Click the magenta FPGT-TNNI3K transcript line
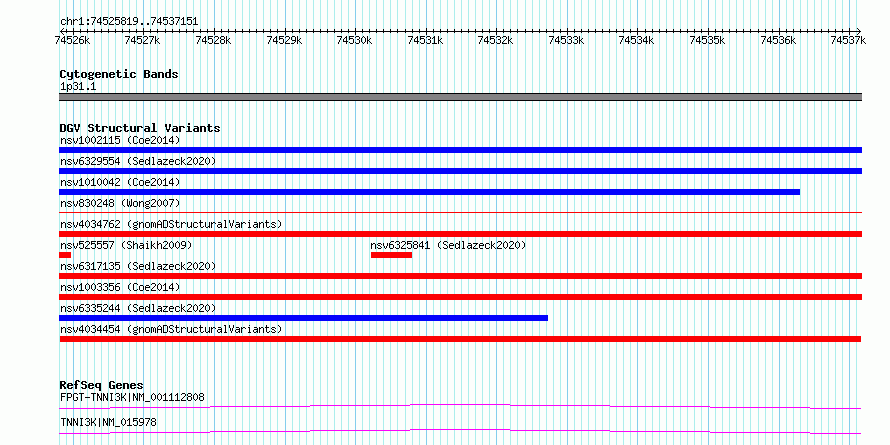This screenshot has height=445, width=890. 460,406
